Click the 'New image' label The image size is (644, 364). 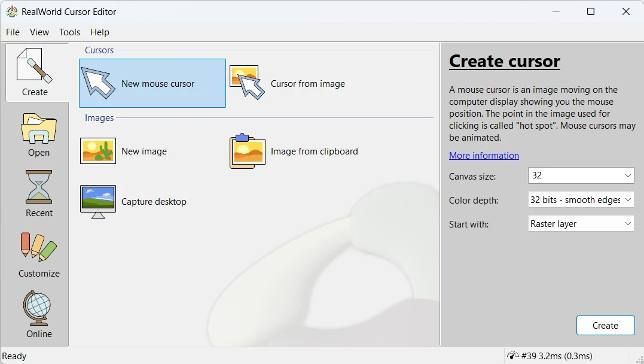[x=144, y=151]
